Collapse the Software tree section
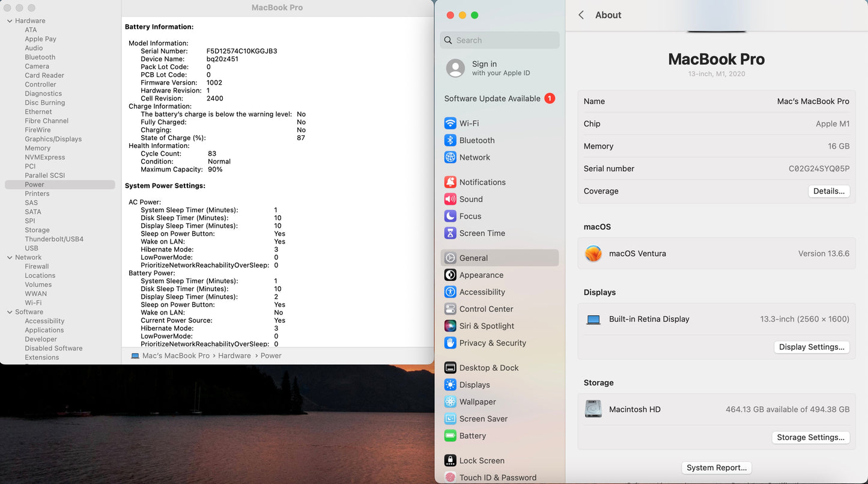 tap(10, 312)
